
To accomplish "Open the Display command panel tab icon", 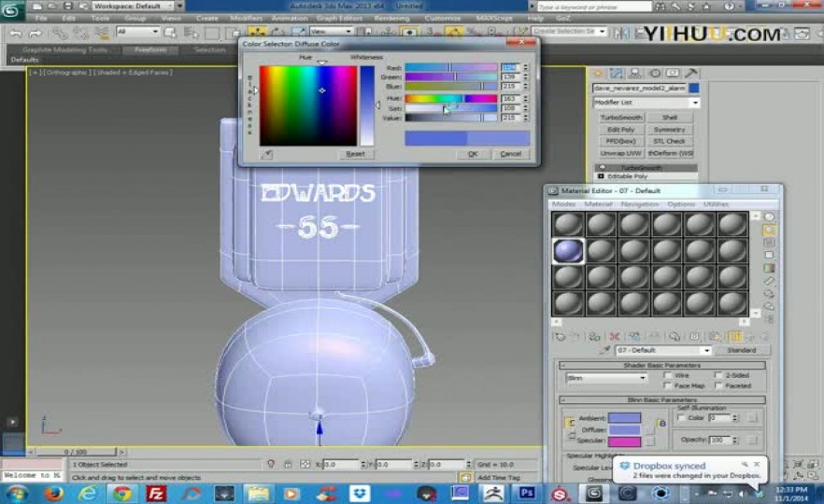I will click(673, 73).
